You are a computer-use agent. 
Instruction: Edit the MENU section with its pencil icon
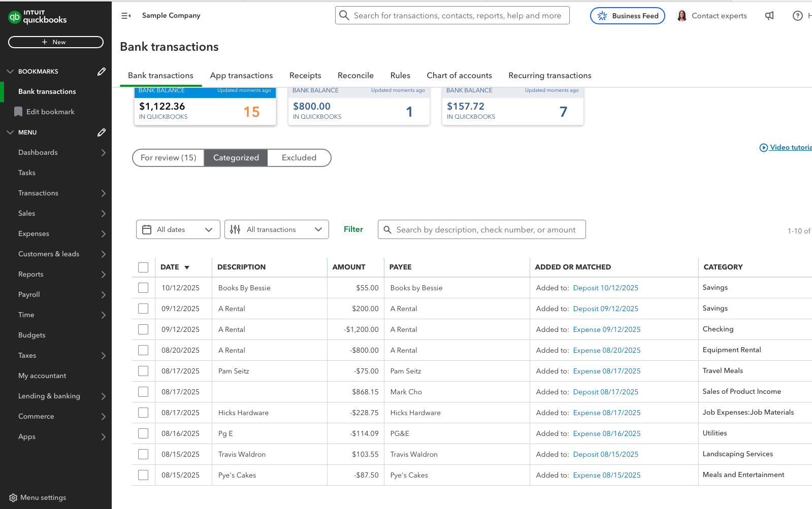(x=102, y=132)
